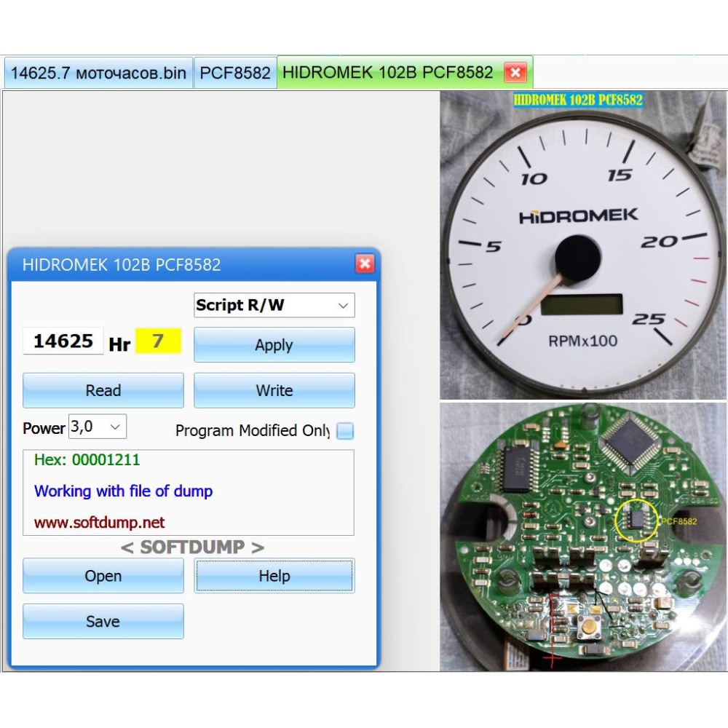Click the circuit board PCF8582 photo
The width and height of the screenshot is (728, 728).
583,537
